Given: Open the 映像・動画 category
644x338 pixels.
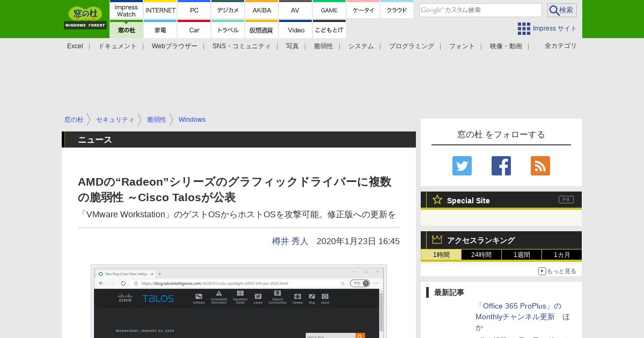Looking at the screenshot, I should (506, 46).
